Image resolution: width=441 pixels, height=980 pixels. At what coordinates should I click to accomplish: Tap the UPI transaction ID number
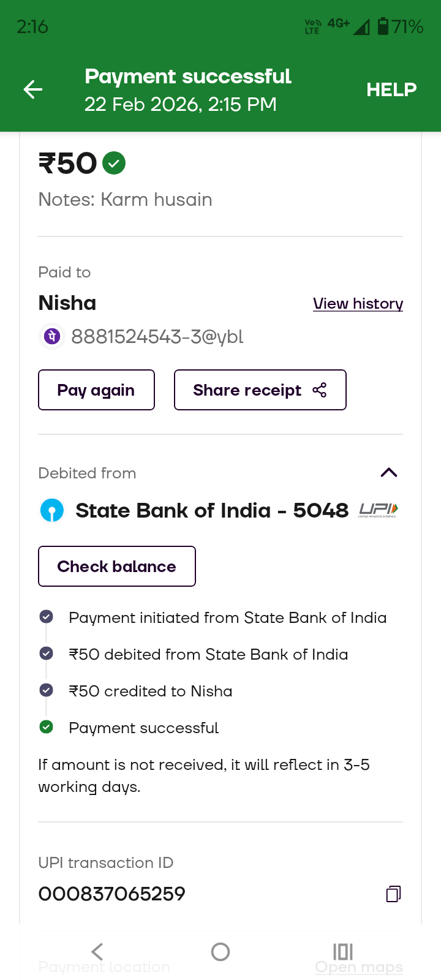coord(112,894)
